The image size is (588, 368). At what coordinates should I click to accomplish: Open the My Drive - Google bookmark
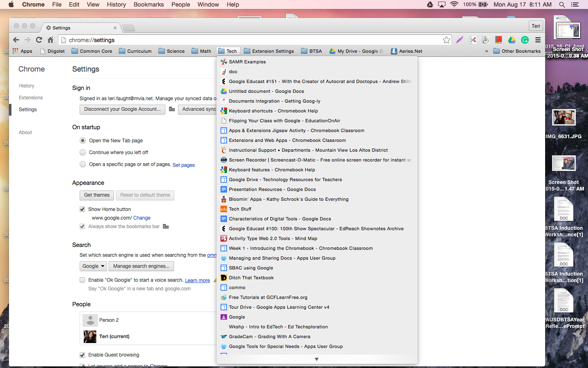356,51
